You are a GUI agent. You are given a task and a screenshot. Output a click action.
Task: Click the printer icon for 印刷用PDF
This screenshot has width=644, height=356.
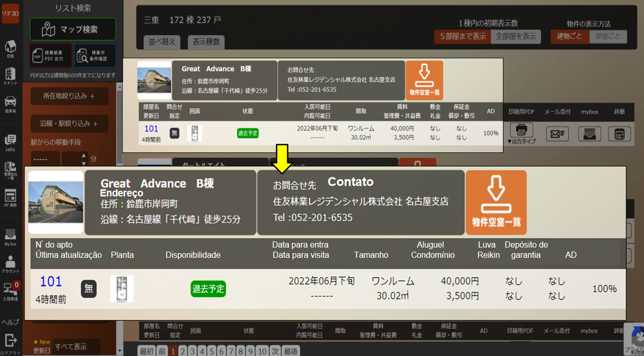521,130
